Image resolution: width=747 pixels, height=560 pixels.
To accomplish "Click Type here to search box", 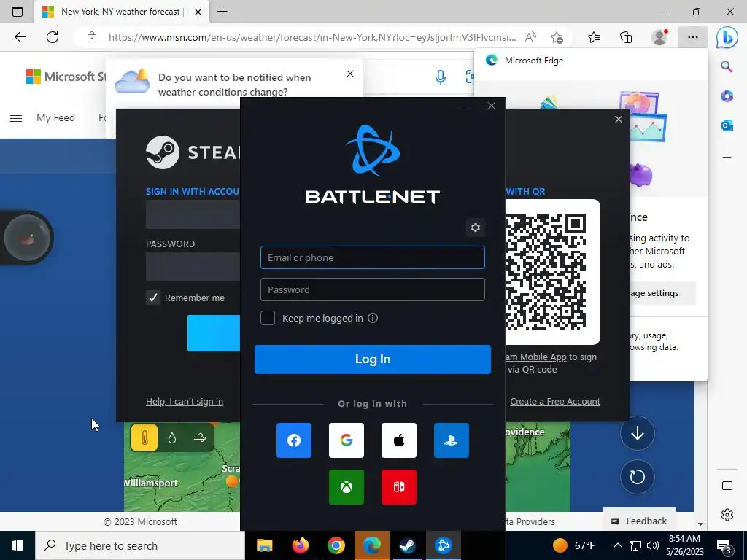I will coord(140,545).
